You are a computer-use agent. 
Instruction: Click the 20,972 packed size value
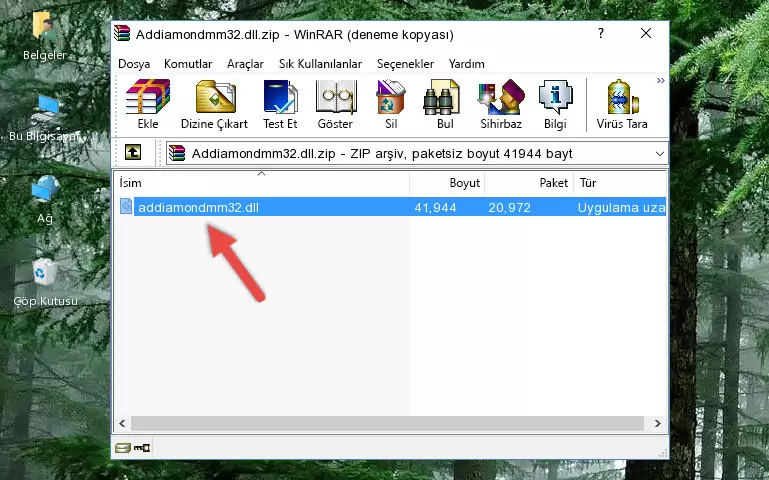pyautogui.click(x=509, y=207)
